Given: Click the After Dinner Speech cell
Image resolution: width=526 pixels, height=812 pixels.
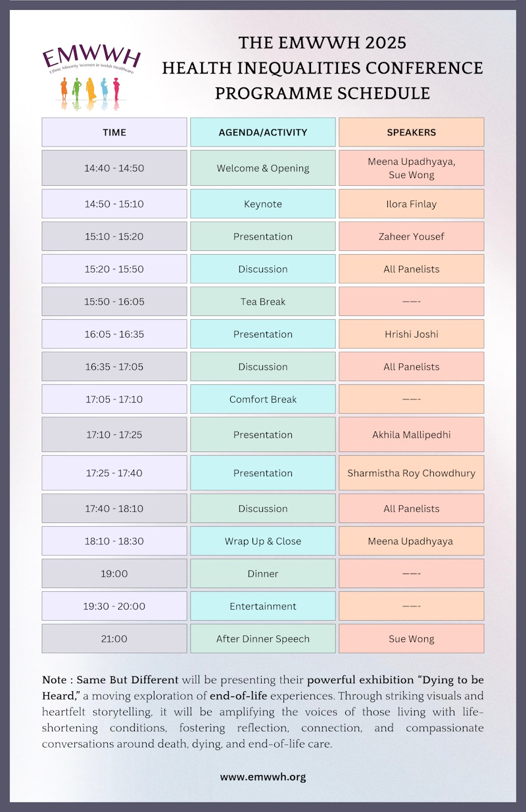Looking at the screenshot, I should (x=263, y=639).
